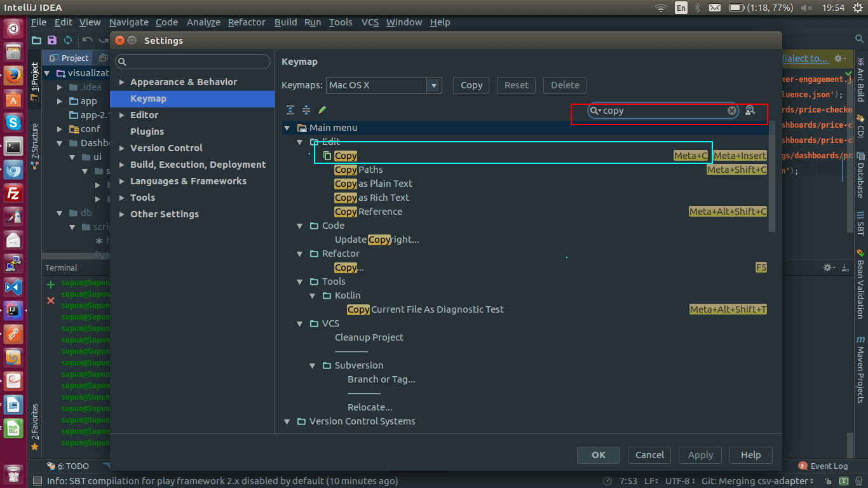Screen dimensions: 868x488
Task: Select 'Update Copyright...' action row
Action: click(x=526, y=240)
